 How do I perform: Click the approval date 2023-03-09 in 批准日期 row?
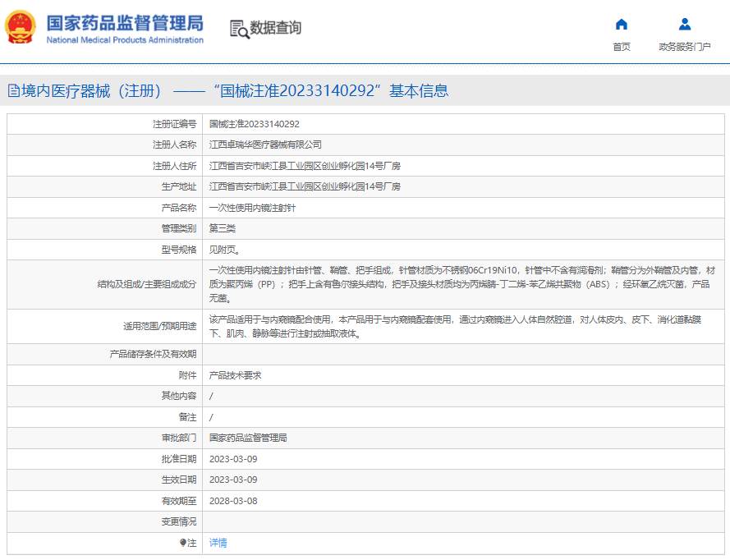click(x=233, y=459)
